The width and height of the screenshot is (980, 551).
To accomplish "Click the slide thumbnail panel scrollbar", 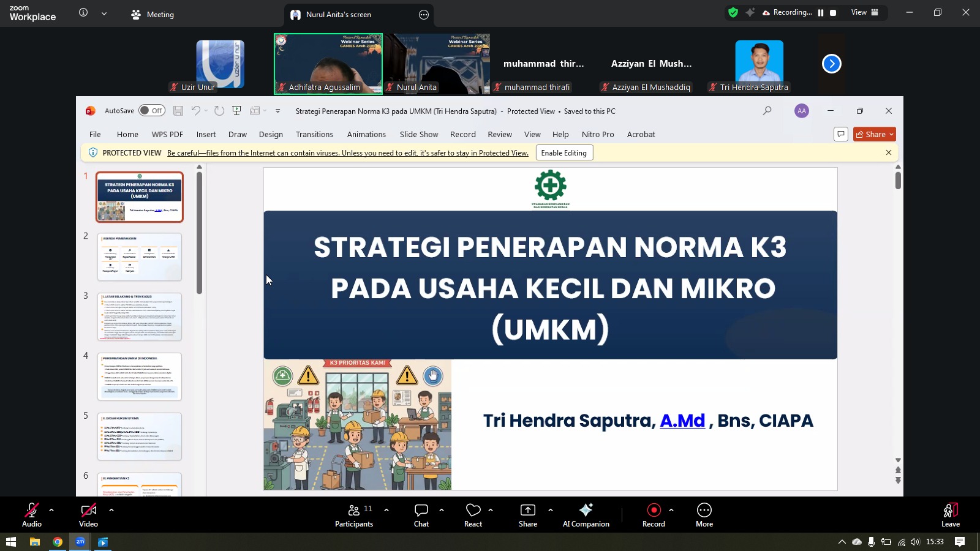I will pos(199,233).
